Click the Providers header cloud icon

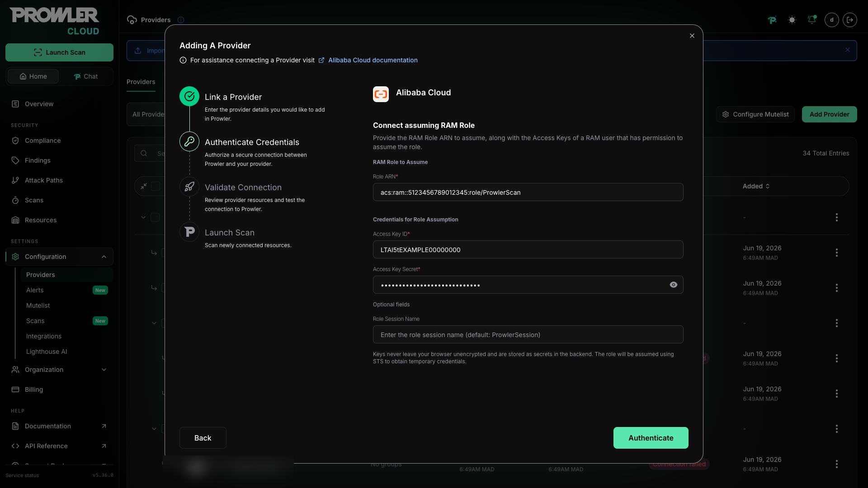click(132, 20)
